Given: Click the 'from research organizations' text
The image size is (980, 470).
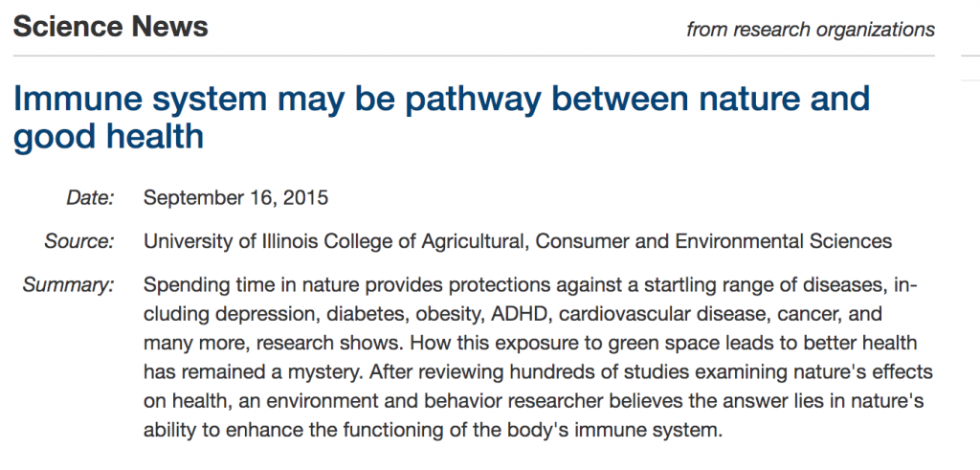Looking at the screenshot, I should click(811, 29).
